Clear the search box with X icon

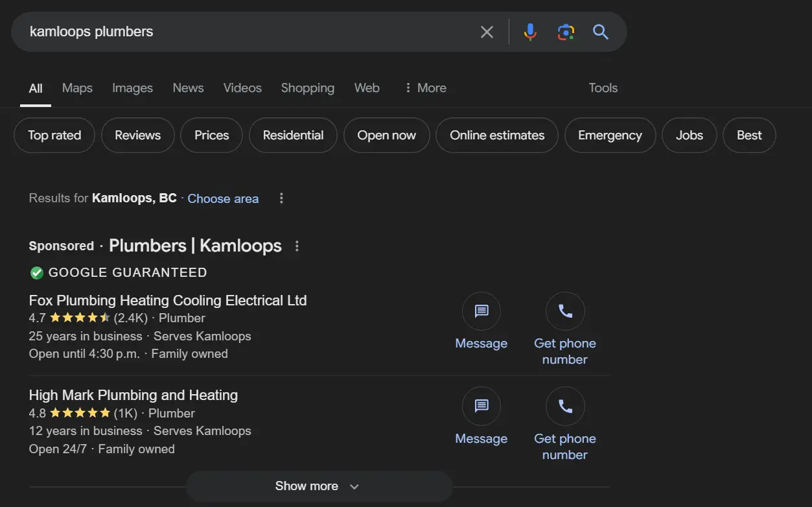click(x=487, y=32)
